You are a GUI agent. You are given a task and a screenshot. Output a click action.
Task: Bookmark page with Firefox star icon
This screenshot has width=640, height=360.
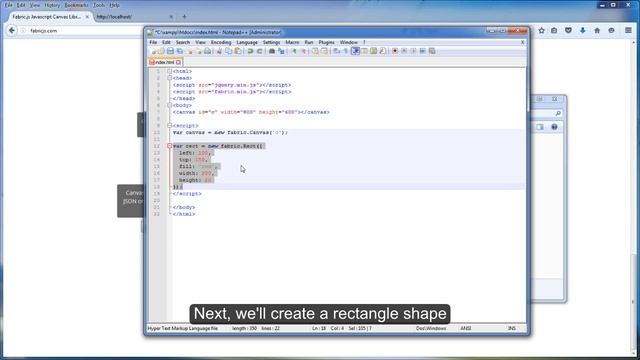coord(541,31)
